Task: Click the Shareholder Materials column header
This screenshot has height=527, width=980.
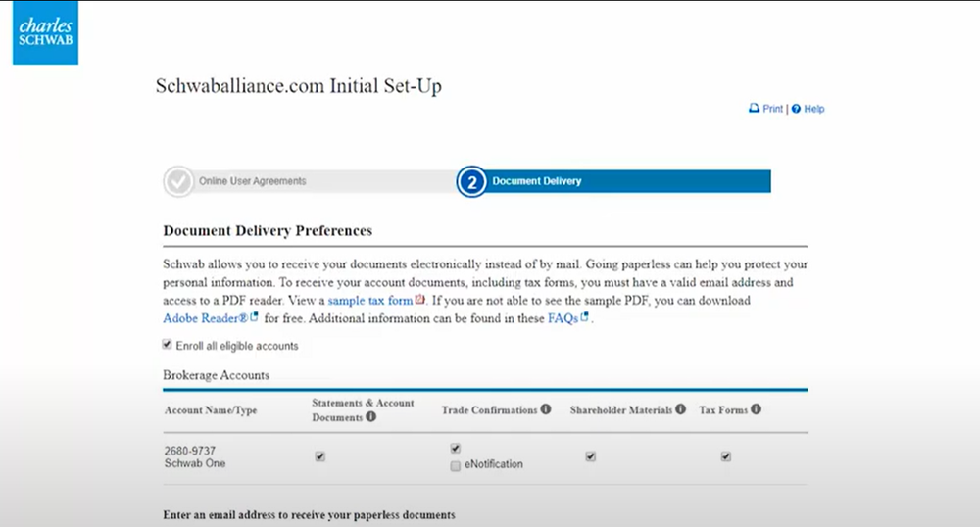Action: point(621,410)
